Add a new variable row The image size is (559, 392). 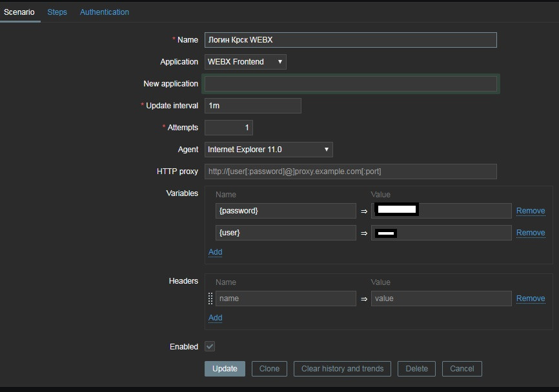pyautogui.click(x=215, y=252)
